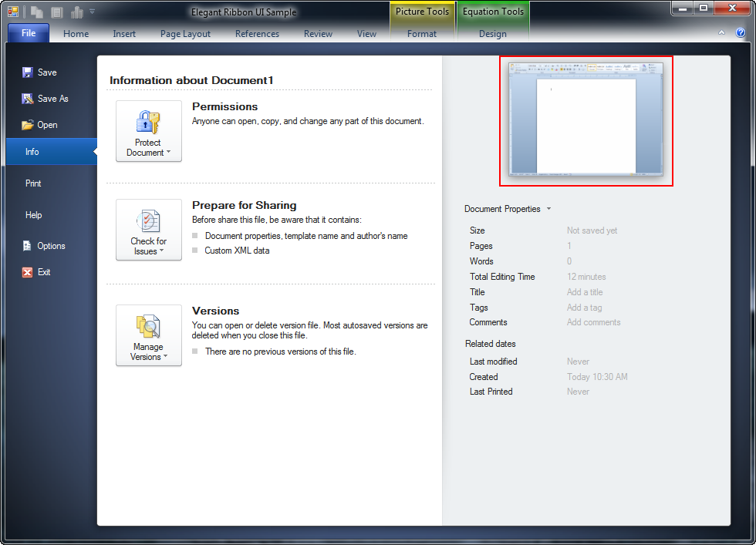This screenshot has width=756, height=545.
Task: Open help via the blue question mark icon
Action: pyautogui.click(x=741, y=33)
